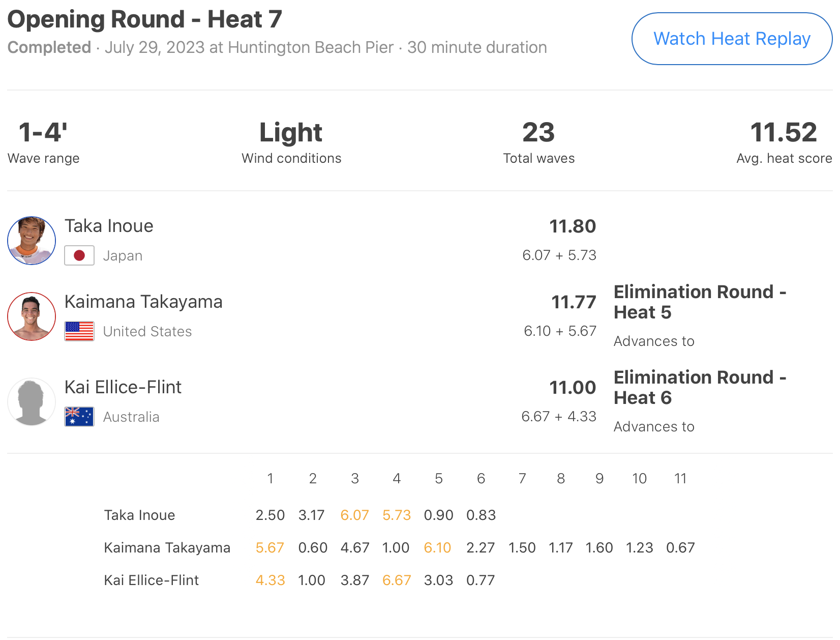This screenshot has width=840, height=640.
Task: Click Taka Inoue's 11.80 heat total
Action: (573, 226)
